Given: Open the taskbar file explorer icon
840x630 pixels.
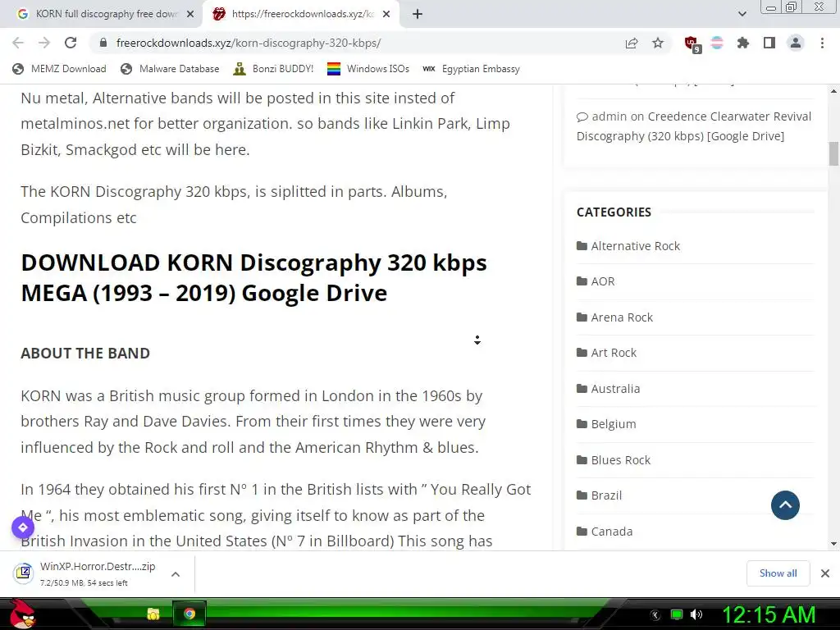Looking at the screenshot, I should point(153,614).
